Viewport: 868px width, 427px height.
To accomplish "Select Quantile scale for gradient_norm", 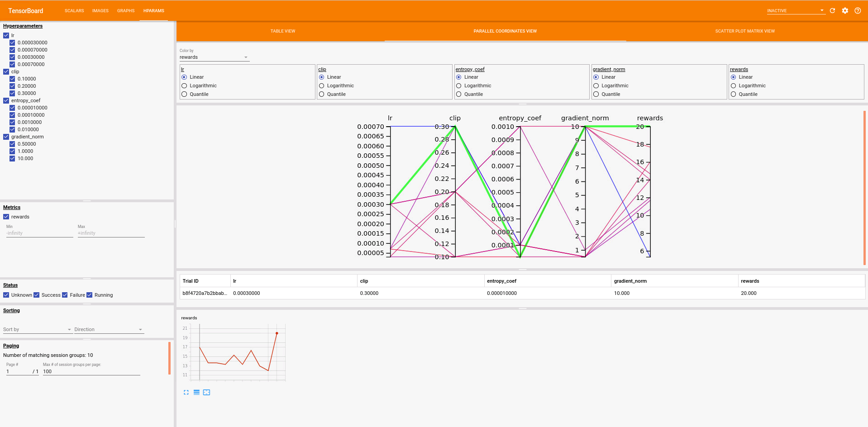I will click(596, 94).
